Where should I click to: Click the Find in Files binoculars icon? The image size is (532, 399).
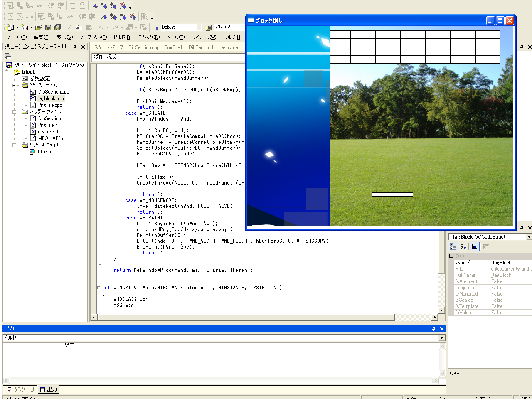(209, 27)
